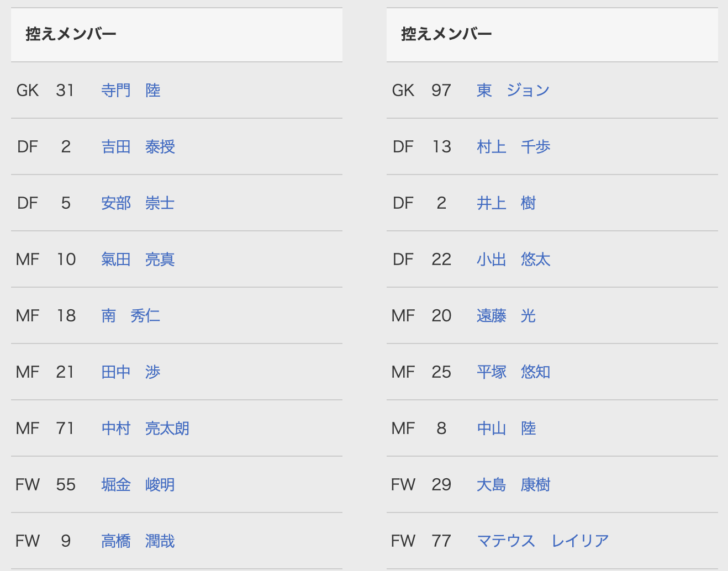The width and height of the screenshot is (728, 571).
Task: Open マテウス レイリア profile link
Action: pos(543,541)
